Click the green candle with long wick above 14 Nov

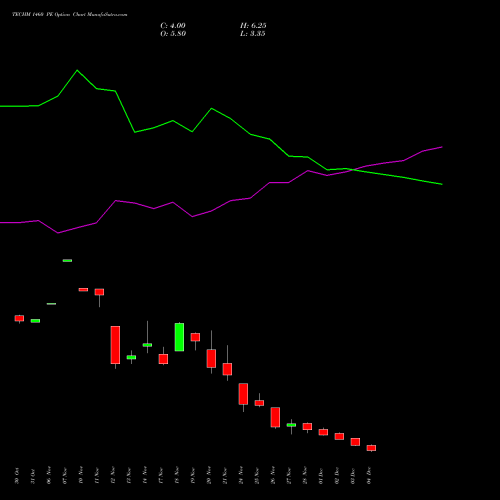coord(147,345)
